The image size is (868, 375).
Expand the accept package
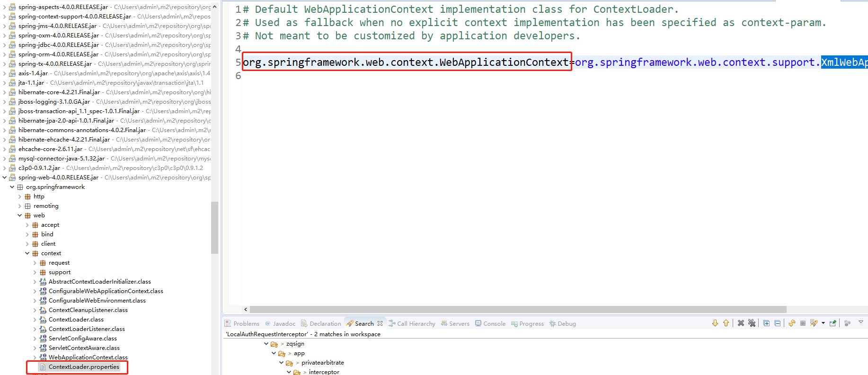(27, 225)
